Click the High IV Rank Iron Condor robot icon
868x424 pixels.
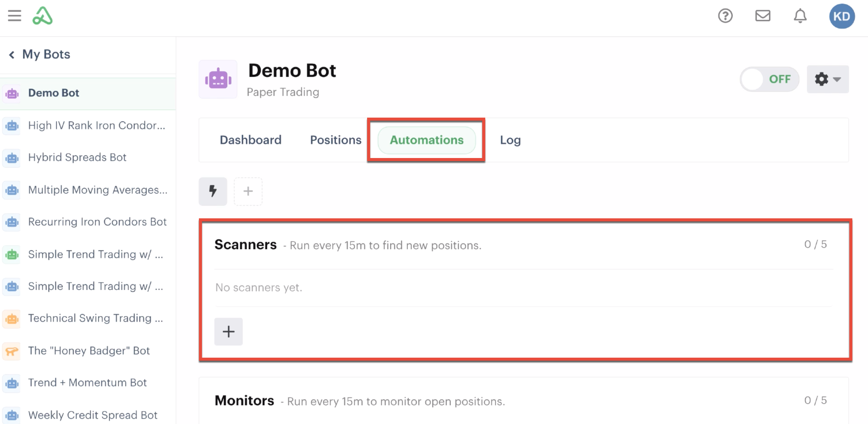pyautogui.click(x=12, y=126)
